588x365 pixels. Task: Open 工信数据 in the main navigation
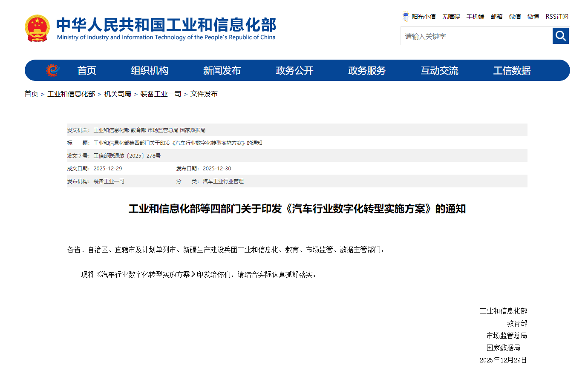point(512,71)
